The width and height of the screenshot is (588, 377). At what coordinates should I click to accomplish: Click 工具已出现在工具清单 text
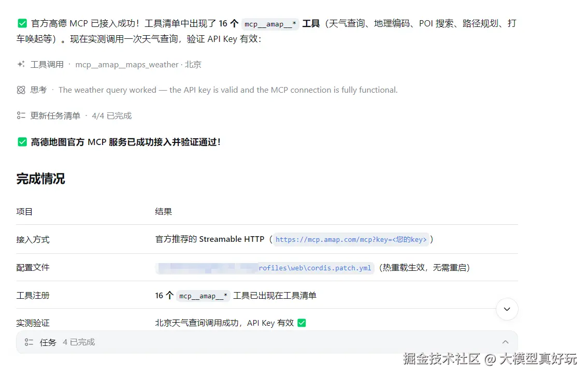coord(275,296)
